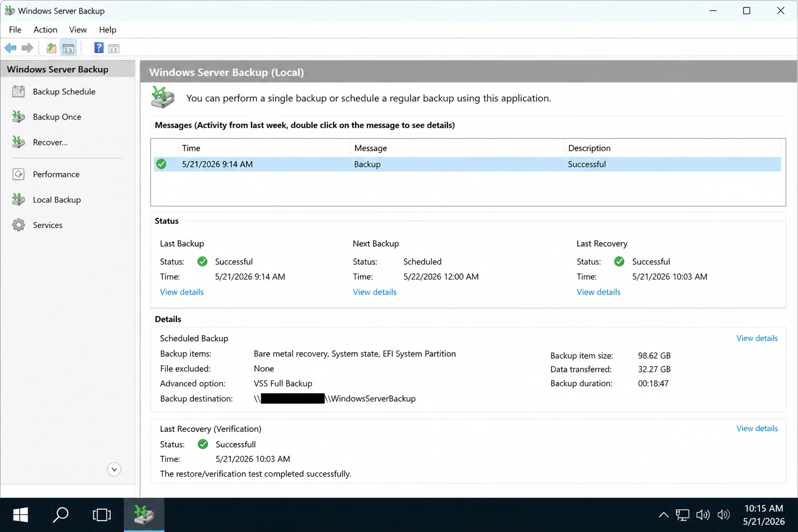Click the title bar application icon
Image resolution: width=798 pixels, height=532 pixels.
click(x=9, y=10)
